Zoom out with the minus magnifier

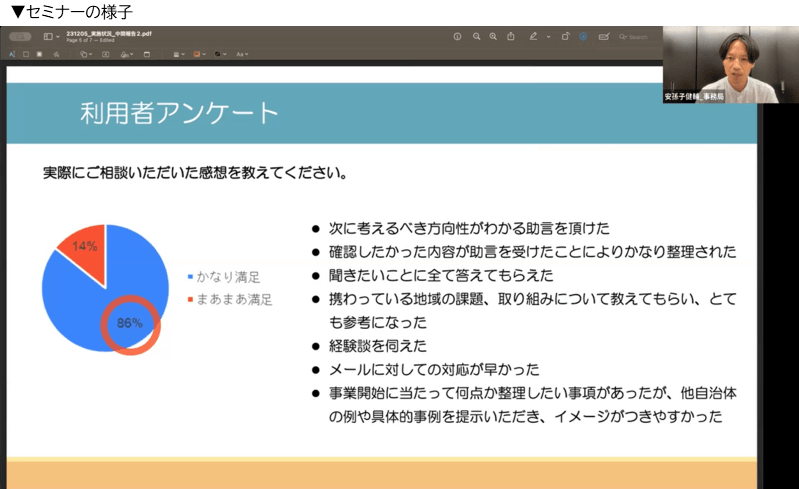point(476,37)
